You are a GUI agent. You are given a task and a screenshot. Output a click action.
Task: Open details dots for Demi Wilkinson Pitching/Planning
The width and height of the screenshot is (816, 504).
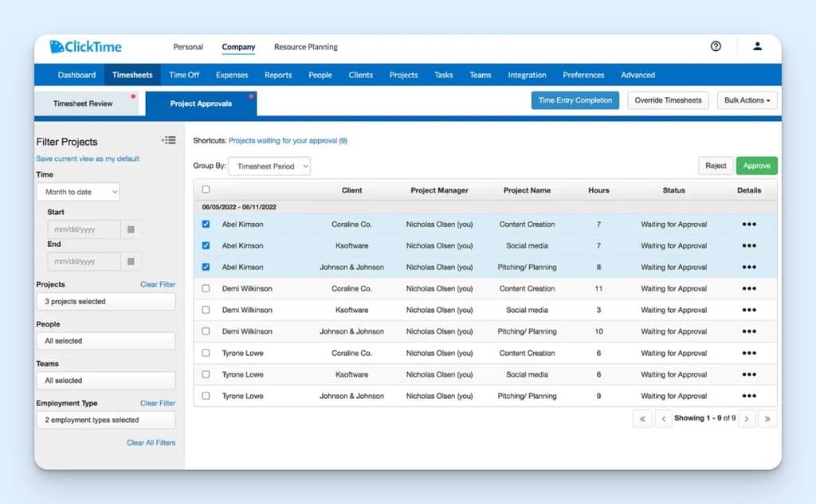coord(749,331)
